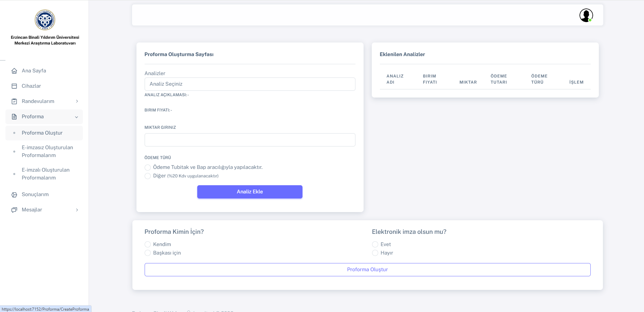Collapse the Proforma menu chevron
The height and width of the screenshot is (312, 644).
point(76,117)
